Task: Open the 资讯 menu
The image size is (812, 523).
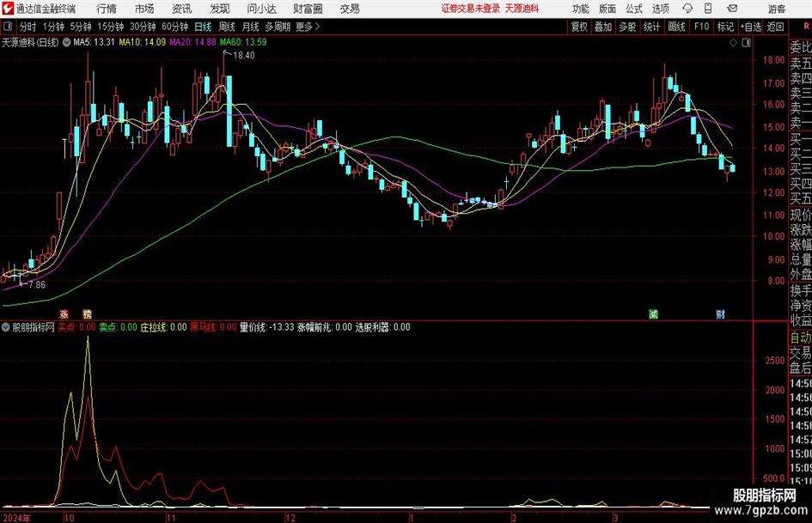Action: coord(182,9)
